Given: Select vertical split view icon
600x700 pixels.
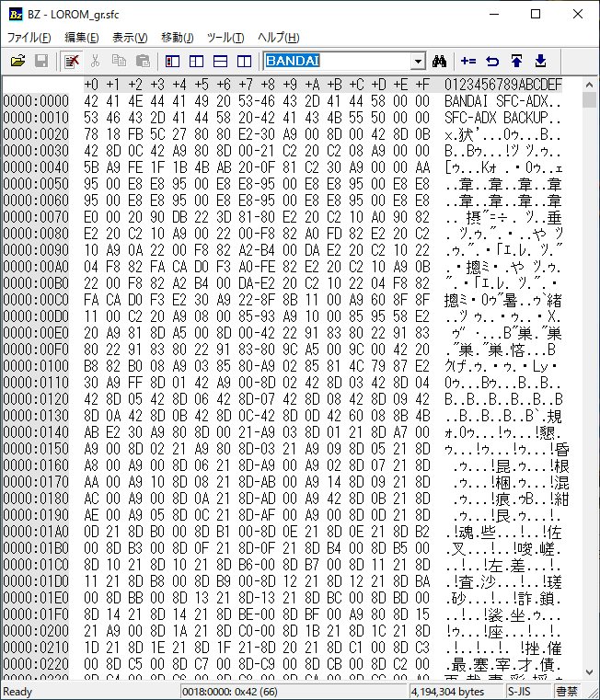Looking at the screenshot, I should [245, 61].
